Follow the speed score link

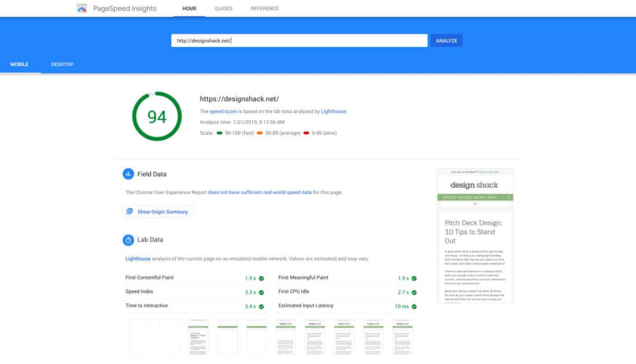click(x=223, y=112)
